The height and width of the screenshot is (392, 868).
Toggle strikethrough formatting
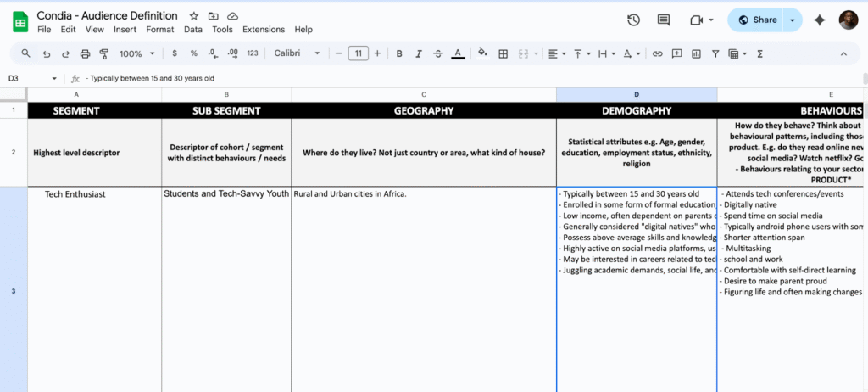point(438,53)
